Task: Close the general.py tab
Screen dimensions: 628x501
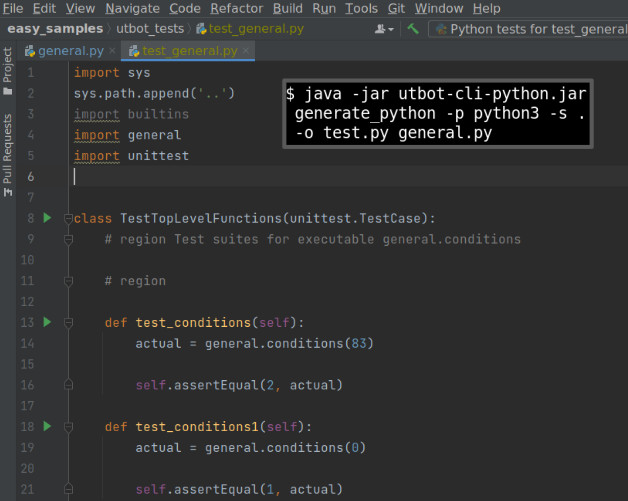Action: point(113,51)
